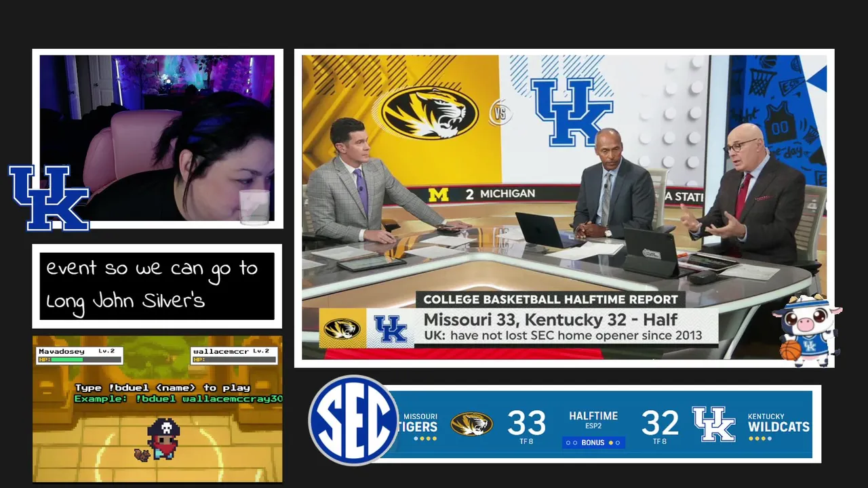Click the Missouri logo in the halftime banner

coord(342,329)
